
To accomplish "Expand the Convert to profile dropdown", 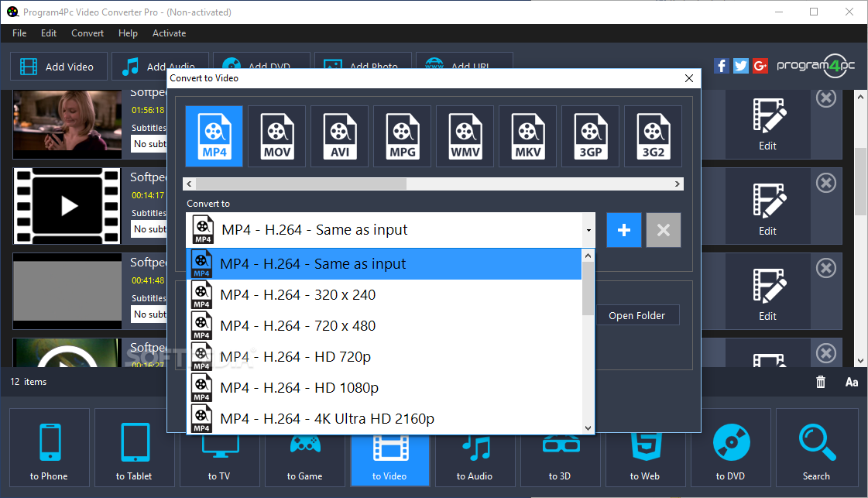I will point(588,230).
